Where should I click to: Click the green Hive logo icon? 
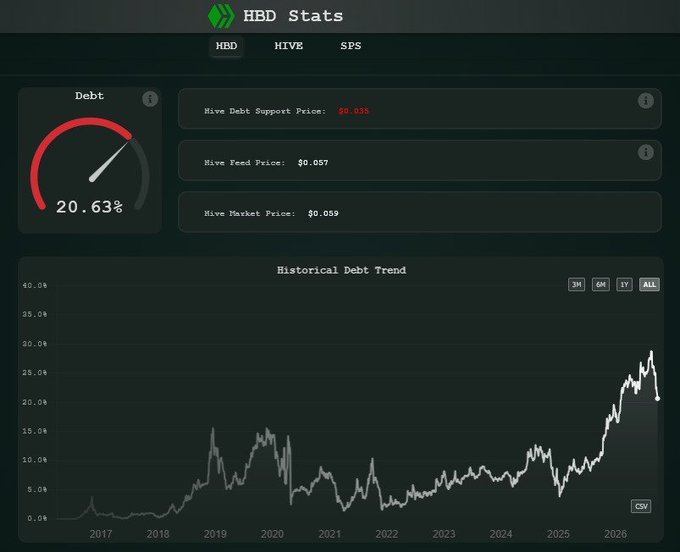click(x=221, y=16)
